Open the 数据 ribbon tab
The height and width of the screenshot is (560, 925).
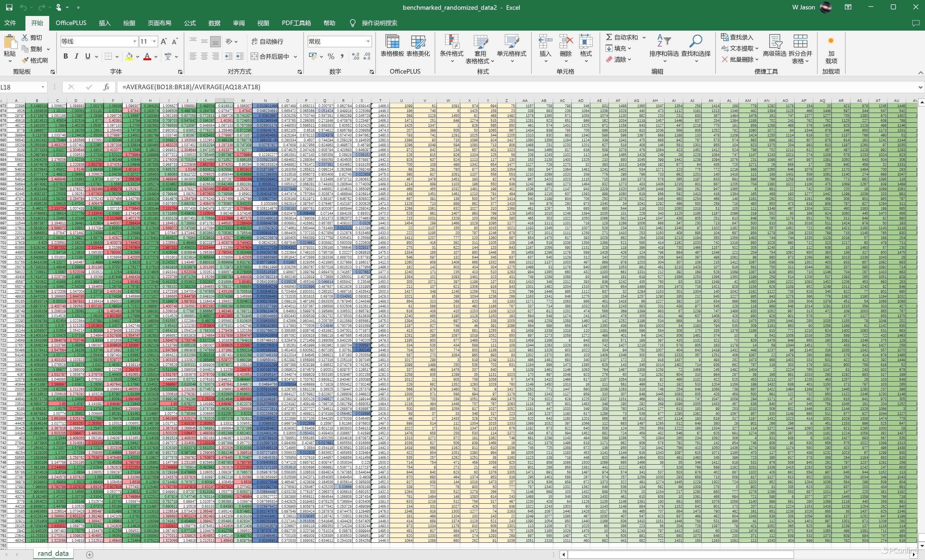[x=214, y=23]
